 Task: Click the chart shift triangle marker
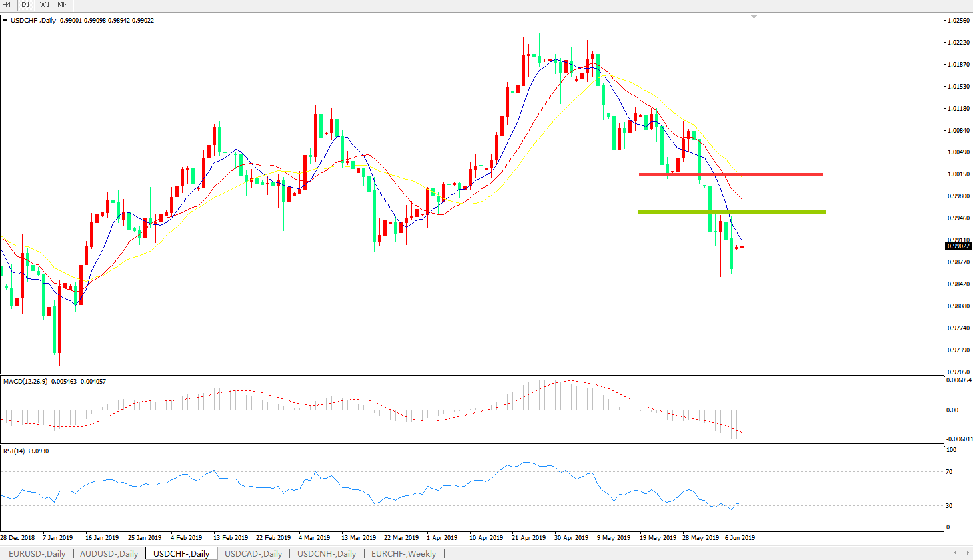tap(754, 17)
